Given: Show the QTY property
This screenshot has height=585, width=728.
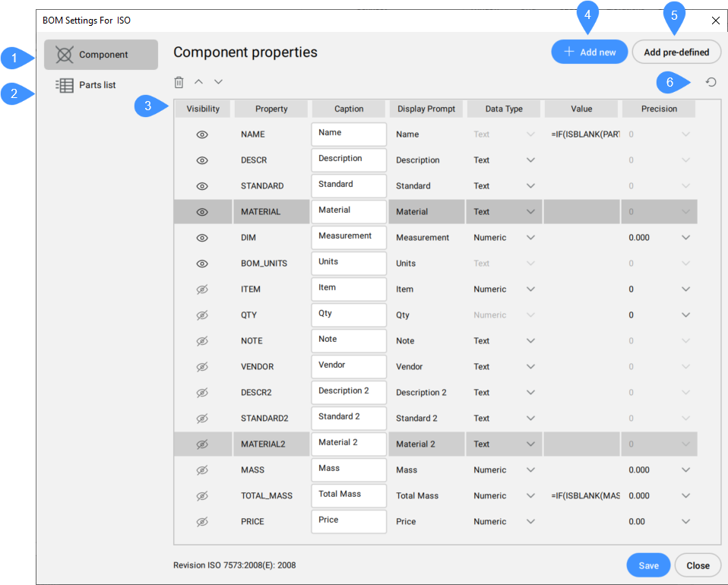Looking at the screenshot, I should point(202,316).
